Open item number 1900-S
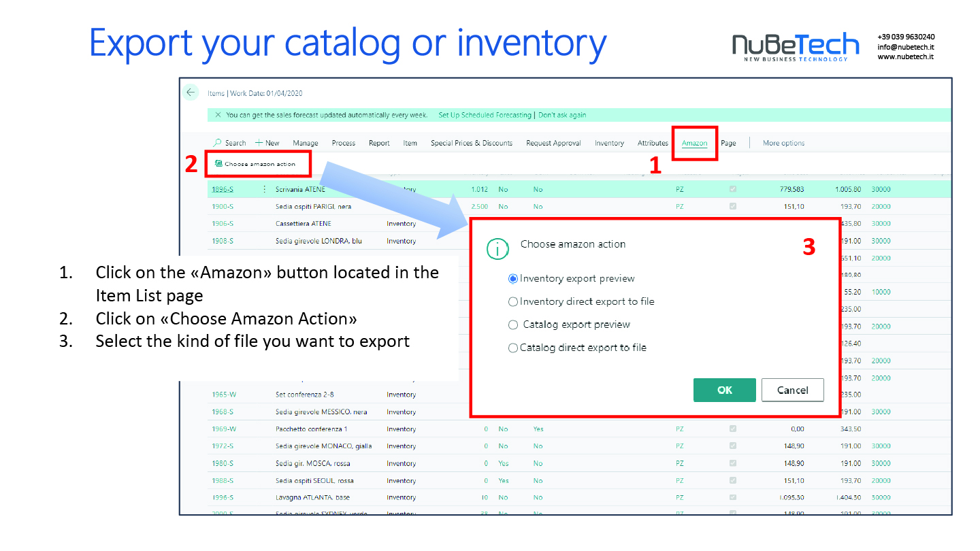Screen dimensions: 980x551 [223, 206]
